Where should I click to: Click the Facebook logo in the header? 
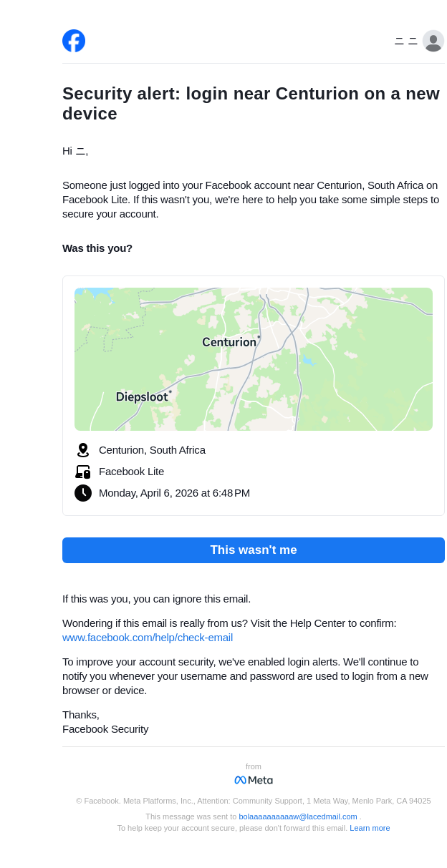[x=74, y=41]
